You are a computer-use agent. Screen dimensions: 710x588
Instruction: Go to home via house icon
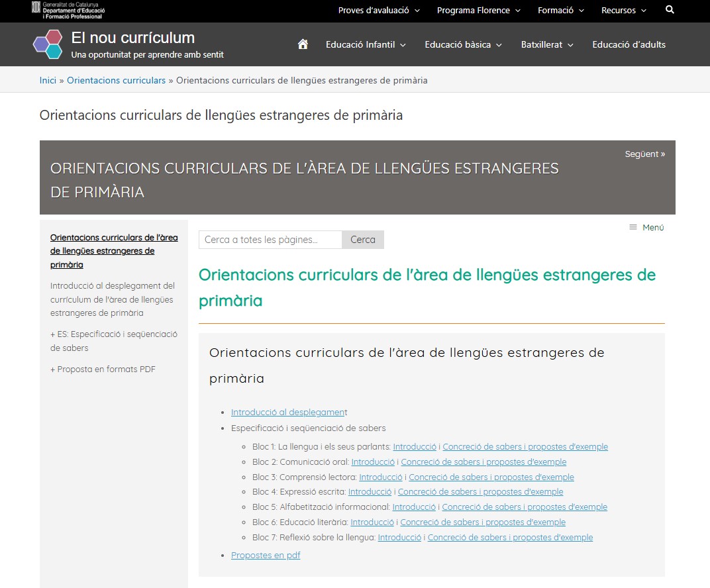[x=303, y=44]
